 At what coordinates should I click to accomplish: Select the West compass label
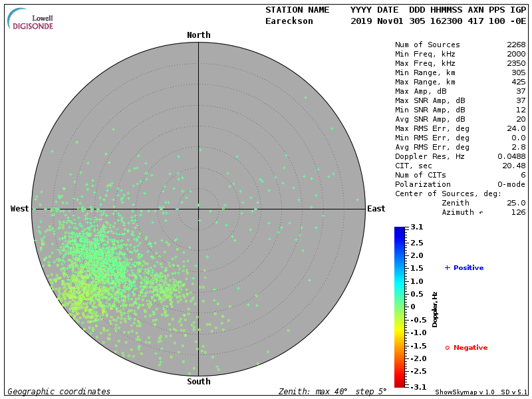point(20,209)
